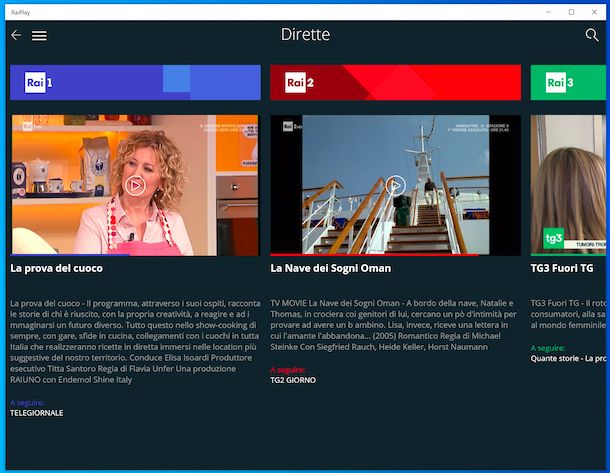This screenshot has height=473, width=610.
Task: Click the Rai 3 'A seguire' label
Action: tap(548, 348)
